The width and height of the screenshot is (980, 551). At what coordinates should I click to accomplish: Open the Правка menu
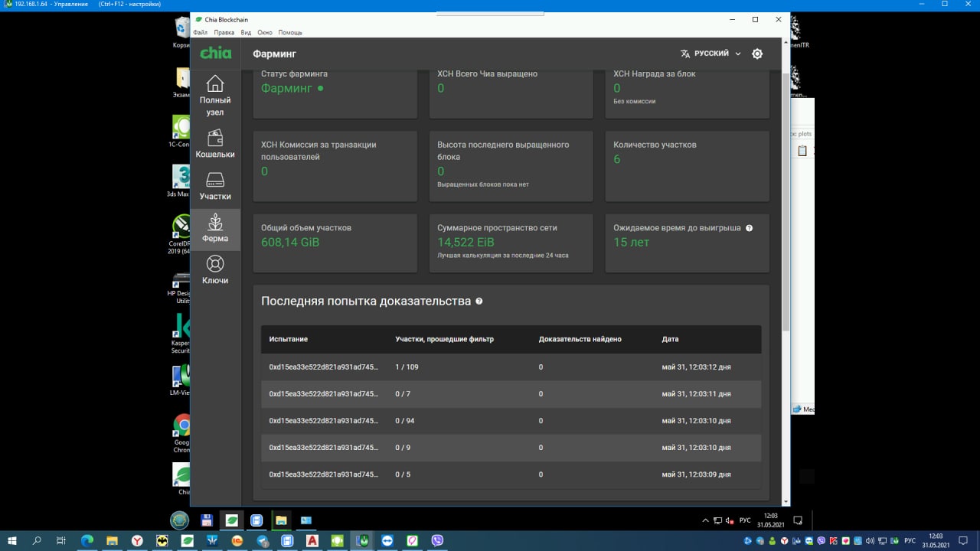point(224,32)
